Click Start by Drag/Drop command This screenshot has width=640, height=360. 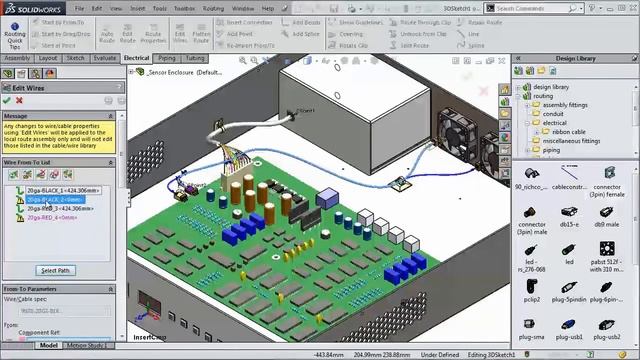point(61,34)
